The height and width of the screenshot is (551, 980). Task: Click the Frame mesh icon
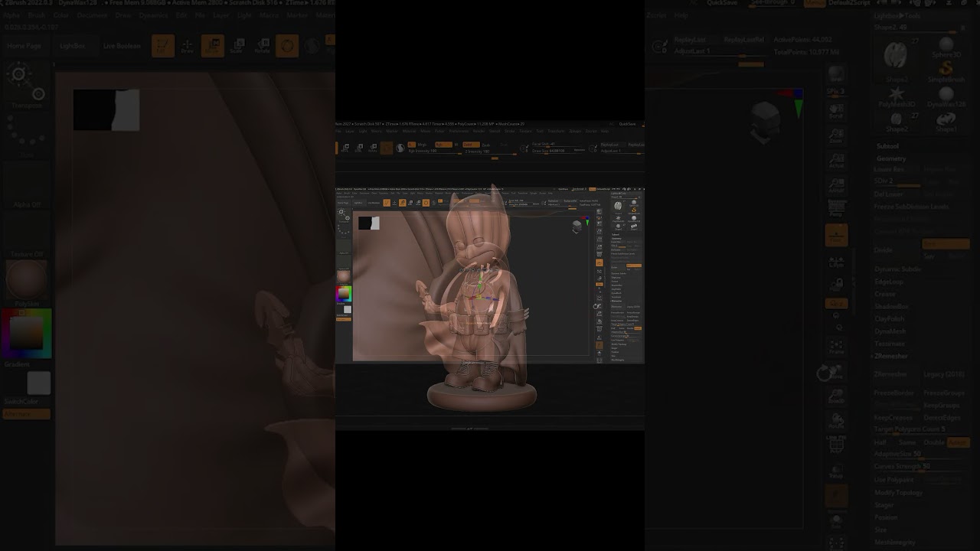[x=836, y=347]
